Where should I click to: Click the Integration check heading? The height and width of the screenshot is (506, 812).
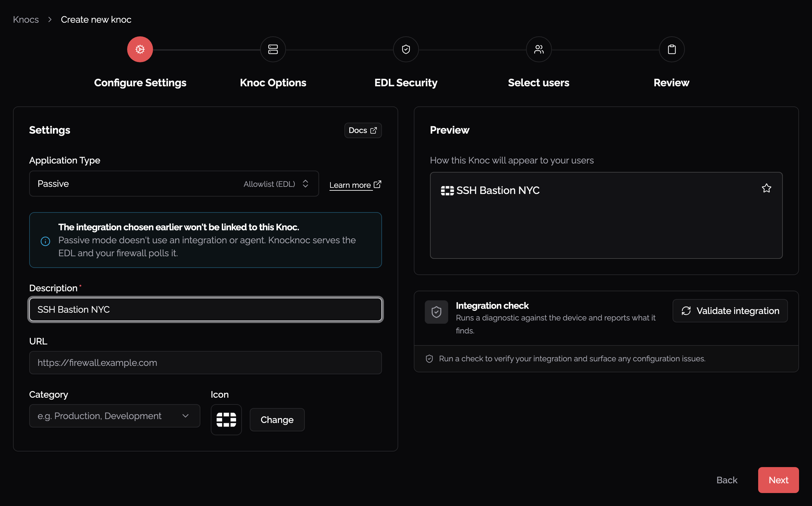(x=492, y=306)
